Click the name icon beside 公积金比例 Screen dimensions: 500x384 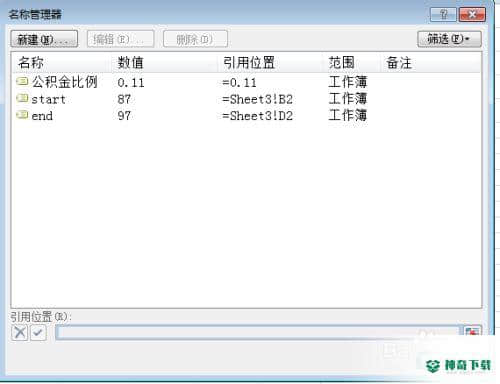pos(22,81)
